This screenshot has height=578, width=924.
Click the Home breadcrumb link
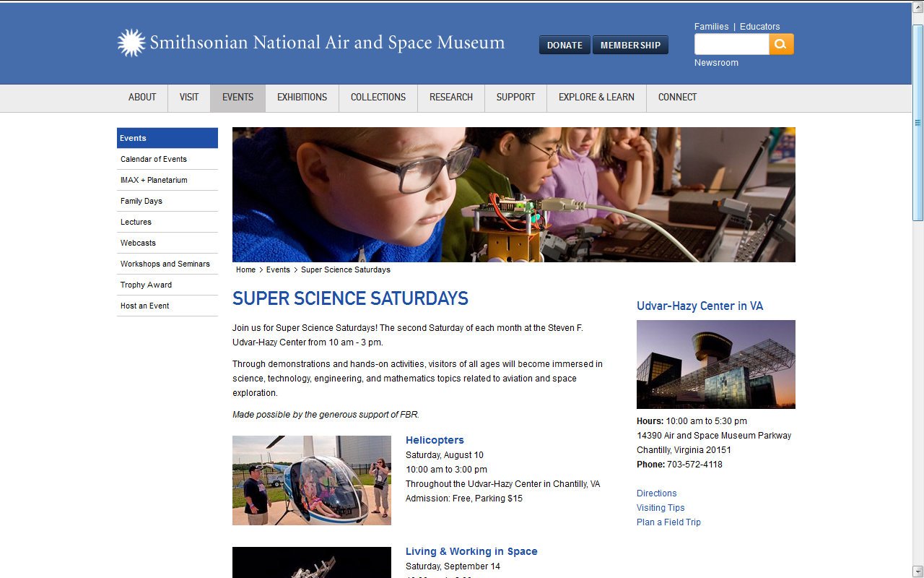tap(245, 269)
